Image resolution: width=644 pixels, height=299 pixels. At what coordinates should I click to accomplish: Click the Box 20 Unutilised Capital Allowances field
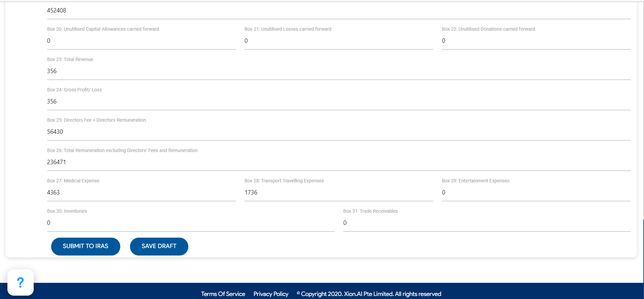click(x=141, y=41)
